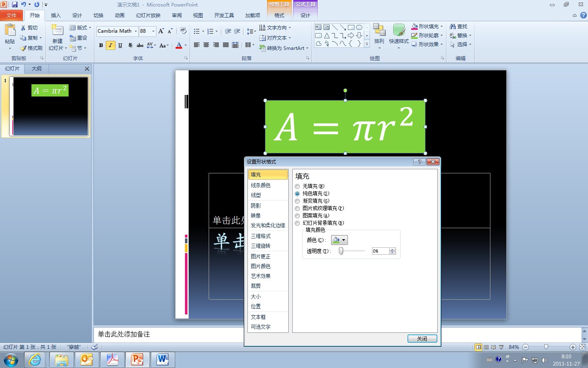Click the Quick Styles (快速样式) icon

(x=399, y=36)
